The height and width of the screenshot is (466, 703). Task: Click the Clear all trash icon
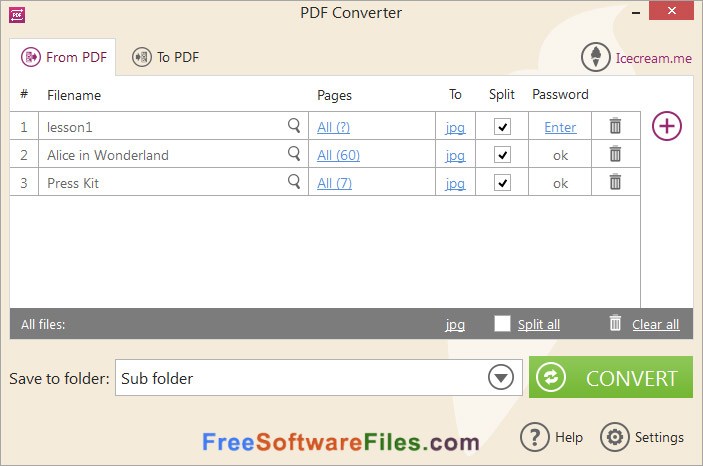pos(615,323)
